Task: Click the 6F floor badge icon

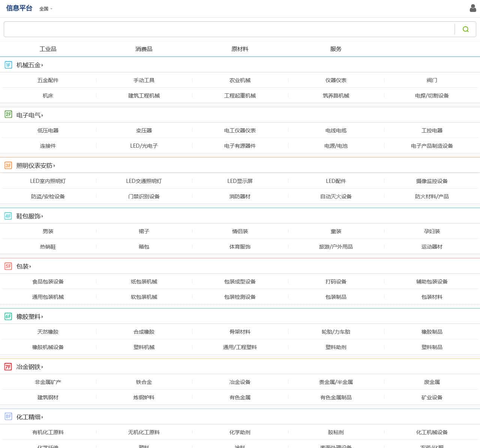Action: click(8, 316)
